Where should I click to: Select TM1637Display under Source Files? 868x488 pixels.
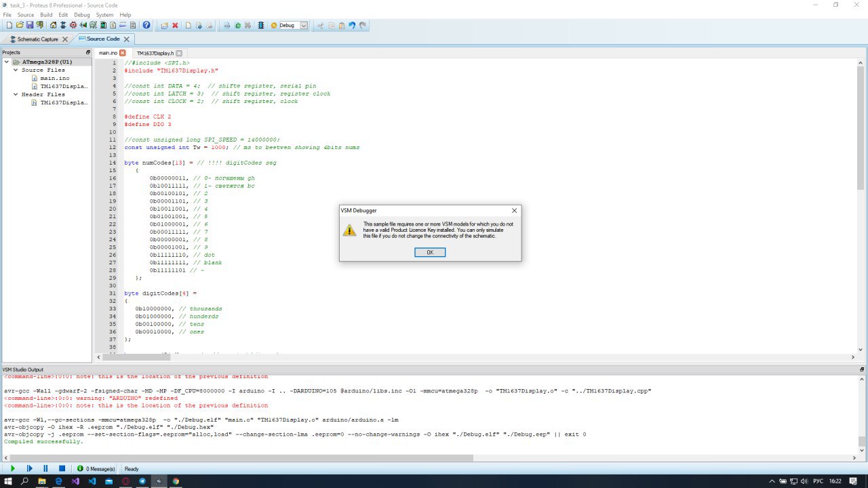(64, 86)
